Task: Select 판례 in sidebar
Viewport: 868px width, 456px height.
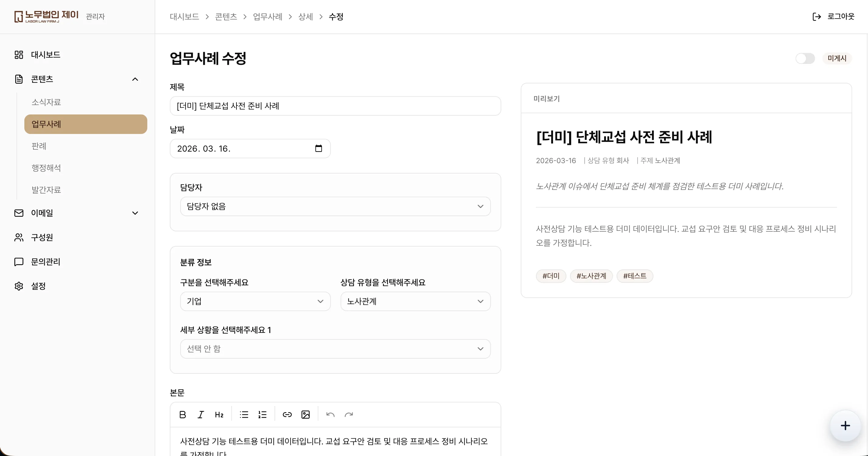Action: coord(86,146)
